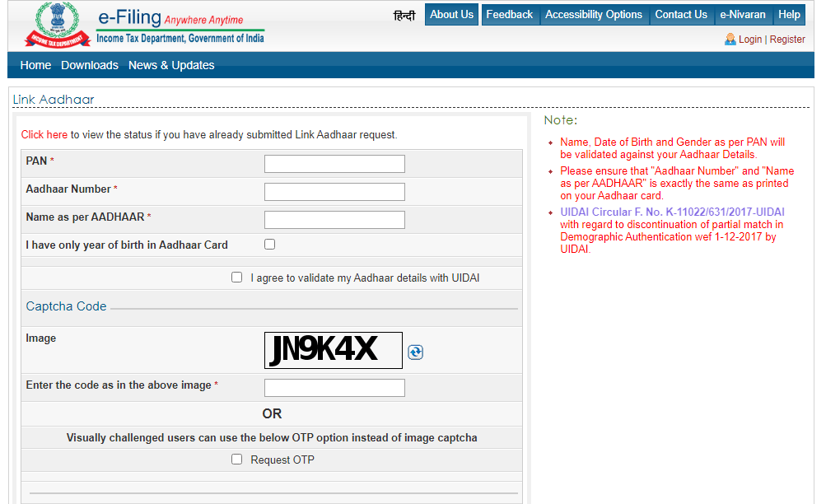The height and width of the screenshot is (504, 826).
Task: Open the Downloads menu item
Action: tap(90, 65)
